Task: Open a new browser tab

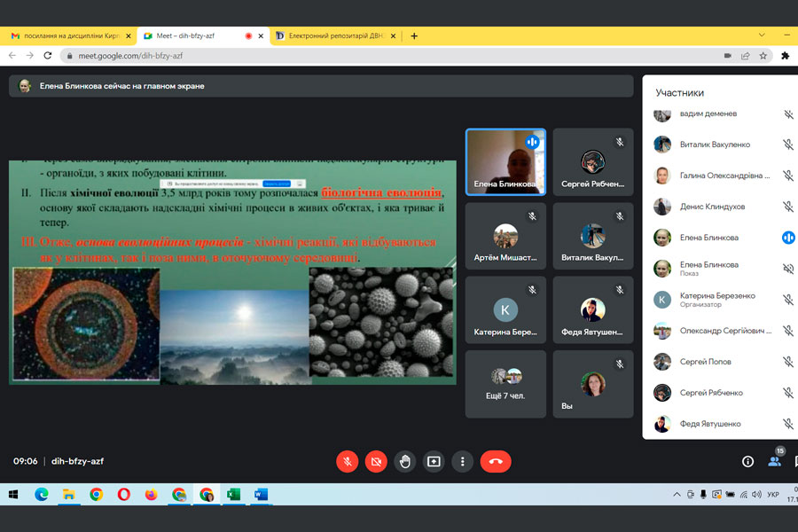Action: pyautogui.click(x=414, y=35)
